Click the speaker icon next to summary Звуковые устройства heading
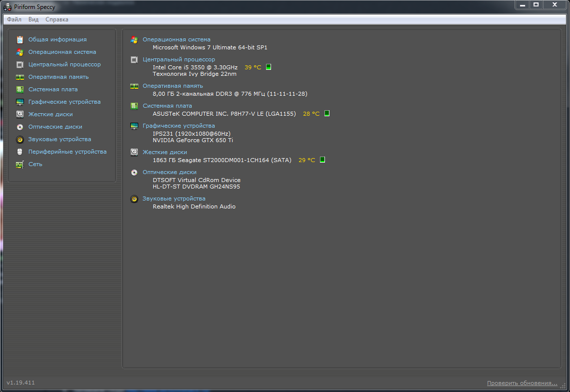This screenshot has height=392, width=570. (134, 199)
